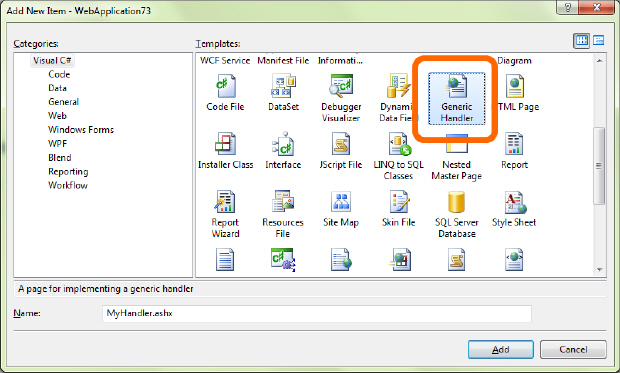Select the Windows Forms category
Screen dimensions: 620x373
coord(81,130)
